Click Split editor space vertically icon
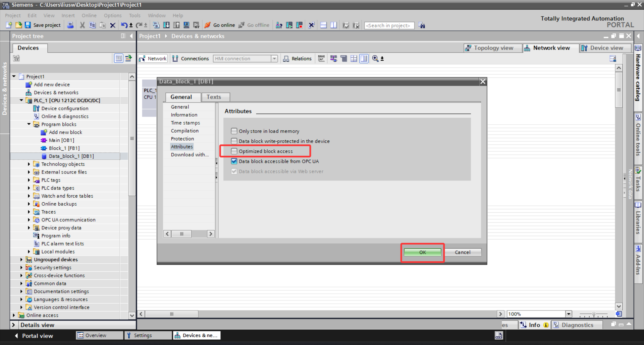Viewport: 644px width, 345px height. (x=333, y=25)
